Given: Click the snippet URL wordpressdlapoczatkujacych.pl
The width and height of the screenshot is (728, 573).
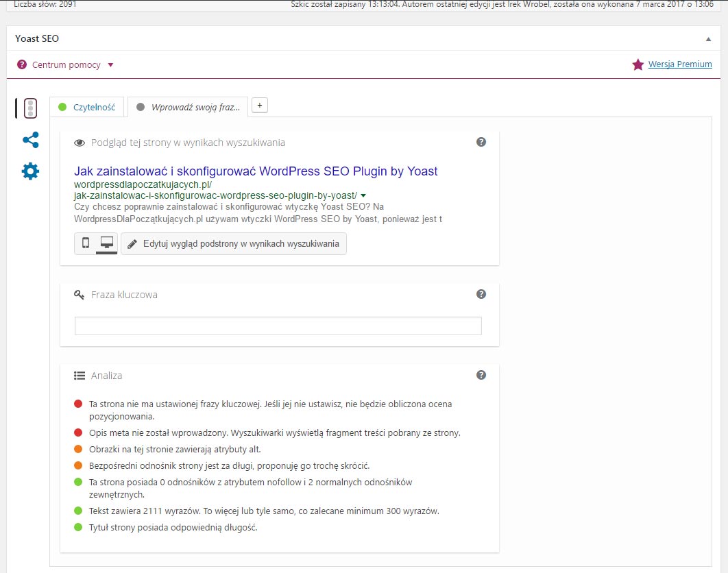Looking at the screenshot, I should click(x=143, y=184).
